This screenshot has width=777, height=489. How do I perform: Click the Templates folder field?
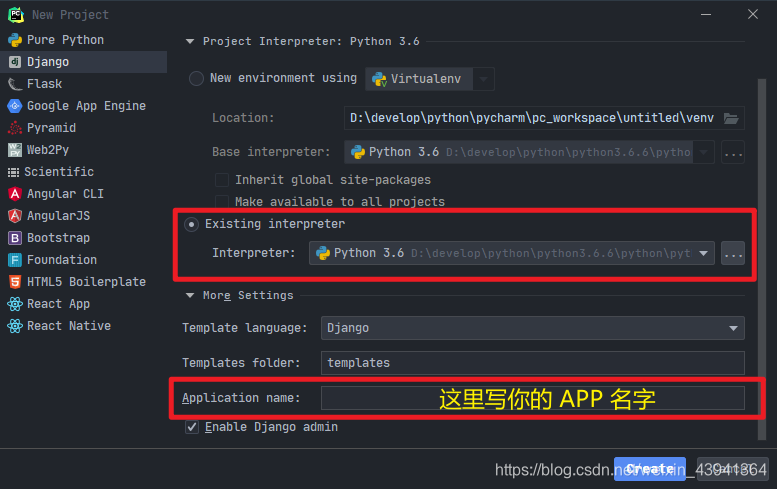(x=533, y=363)
